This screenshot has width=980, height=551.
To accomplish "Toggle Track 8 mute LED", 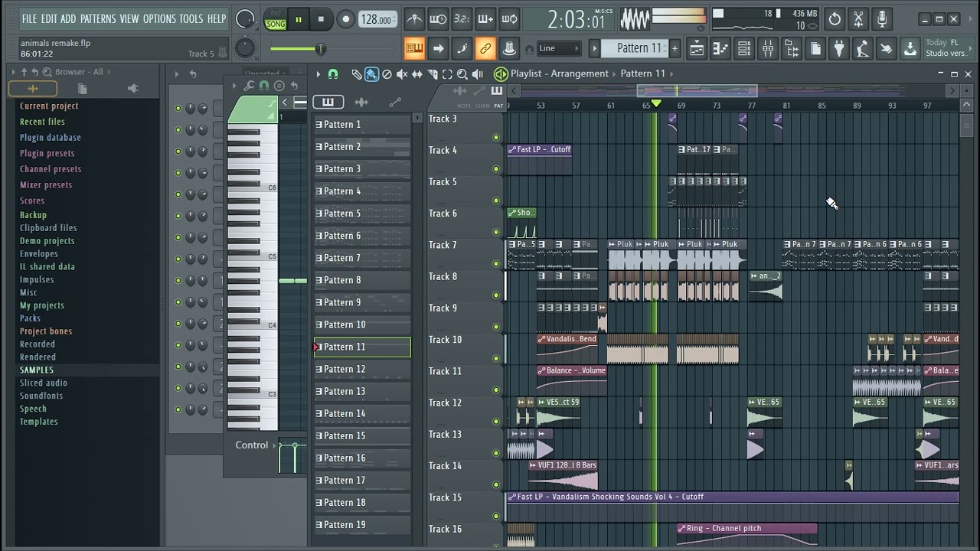I will click(496, 295).
